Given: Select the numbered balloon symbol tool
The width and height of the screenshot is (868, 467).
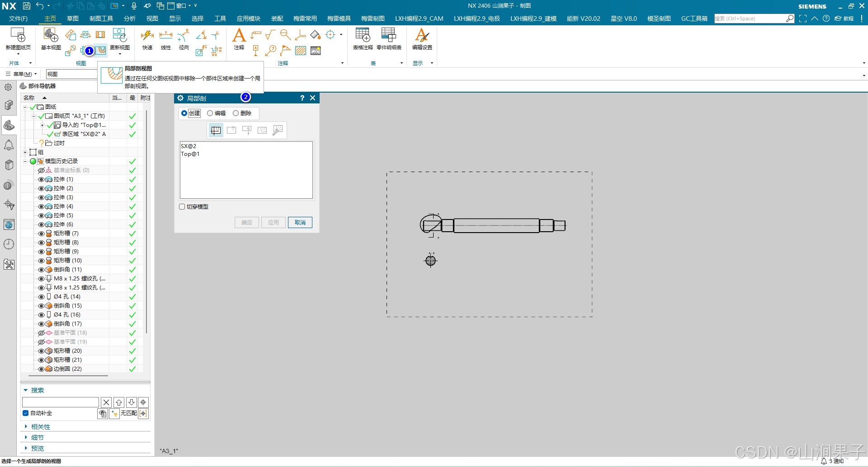Looking at the screenshot, I should click(x=271, y=51).
